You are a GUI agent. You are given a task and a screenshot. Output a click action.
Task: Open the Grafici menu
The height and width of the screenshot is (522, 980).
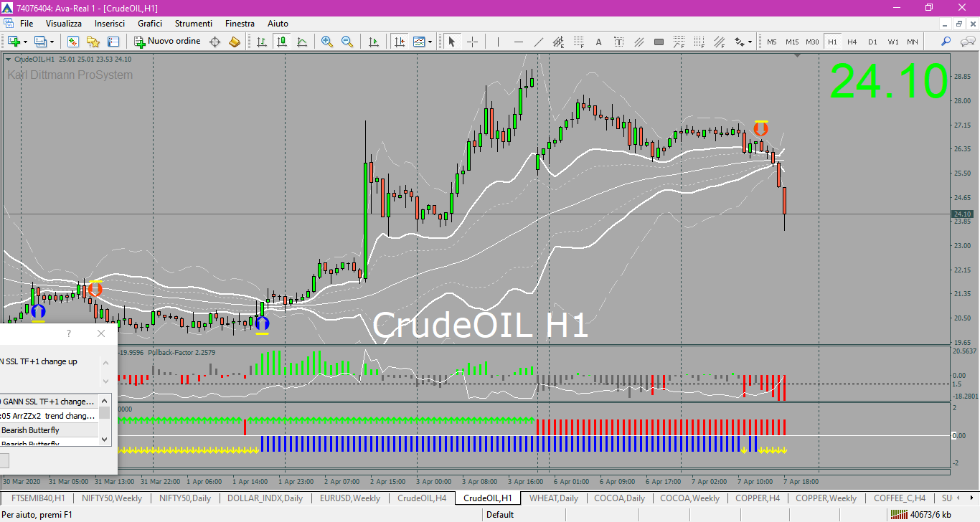coord(150,24)
